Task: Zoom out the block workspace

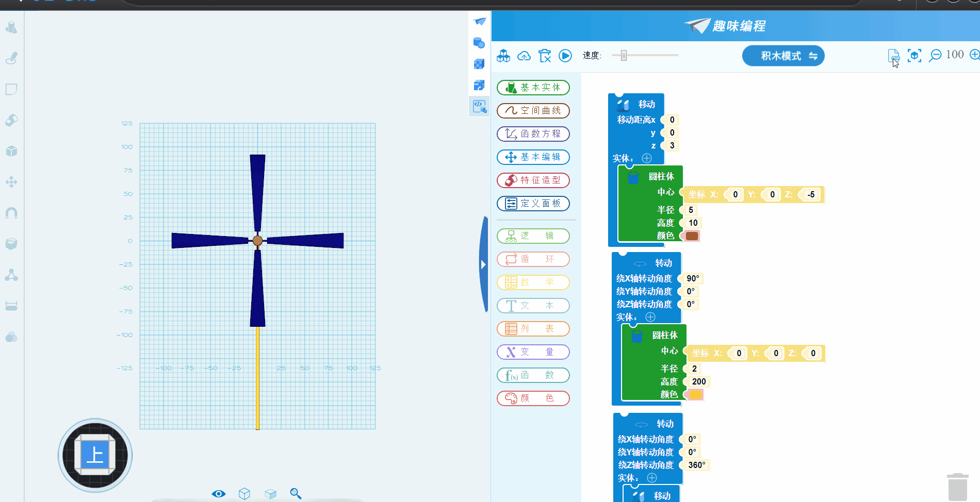Action: [x=935, y=55]
